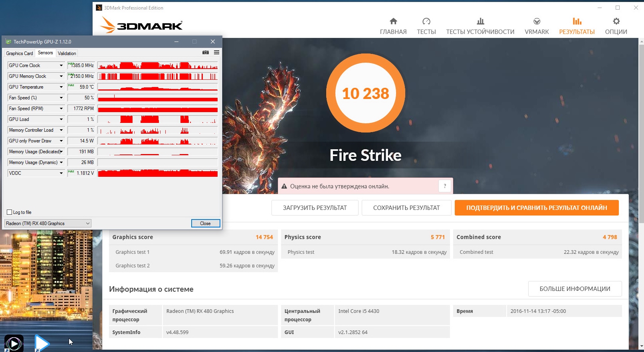Expand Memory Usage (Dedicated) sensor dropdown
Viewport: 644px width, 352px height.
(61, 152)
